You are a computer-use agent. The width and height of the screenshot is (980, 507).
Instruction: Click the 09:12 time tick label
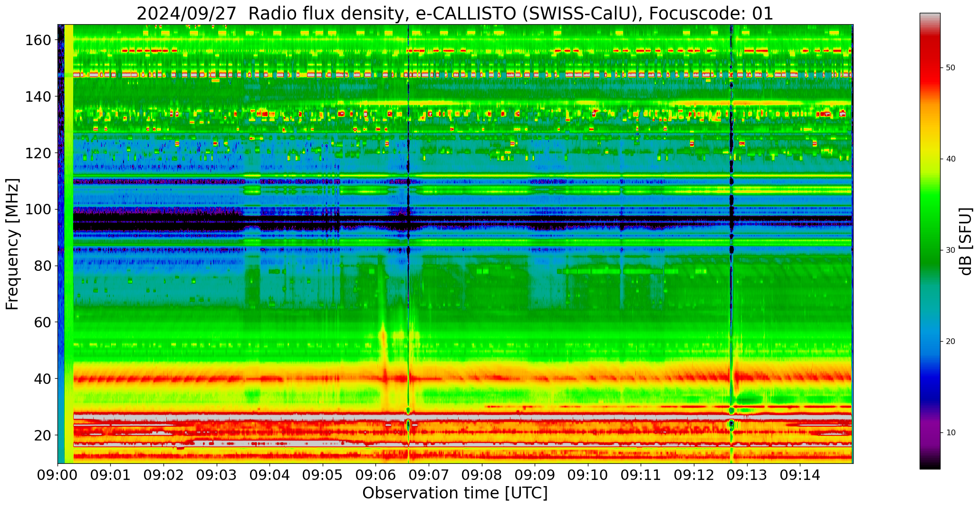click(x=694, y=474)
